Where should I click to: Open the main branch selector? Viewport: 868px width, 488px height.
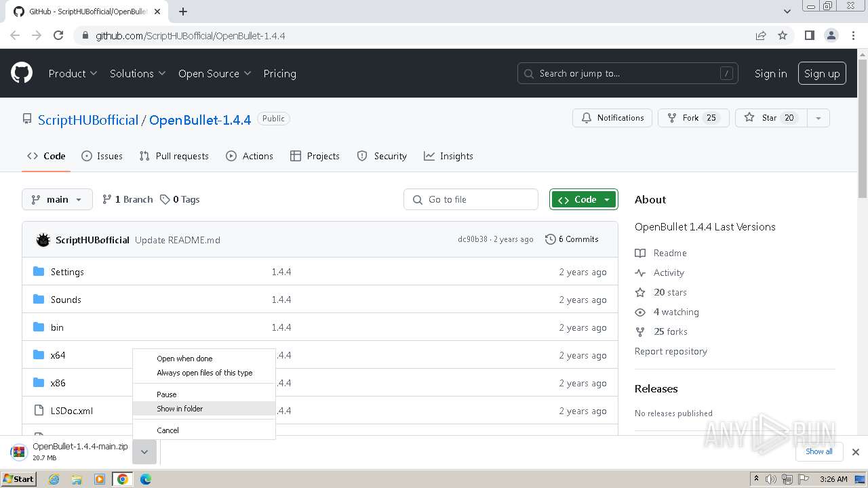click(x=57, y=199)
